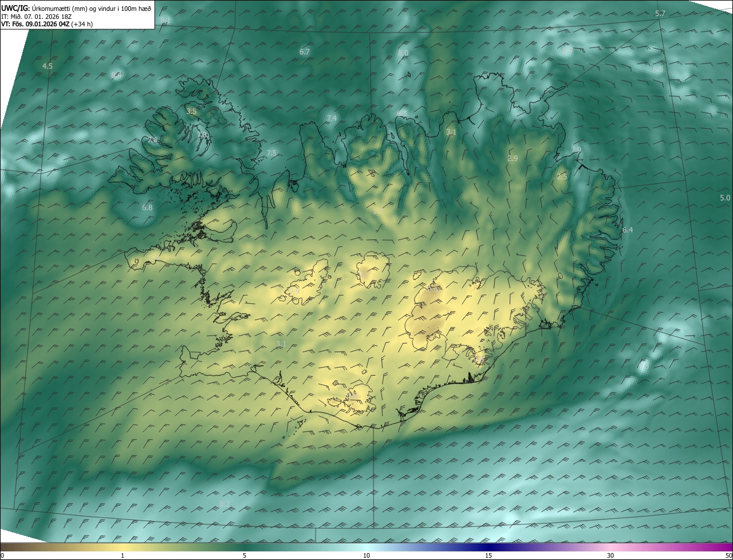The height and width of the screenshot is (560, 733).
Task: Click the 5.0 value label
Action: tap(725, 198)
